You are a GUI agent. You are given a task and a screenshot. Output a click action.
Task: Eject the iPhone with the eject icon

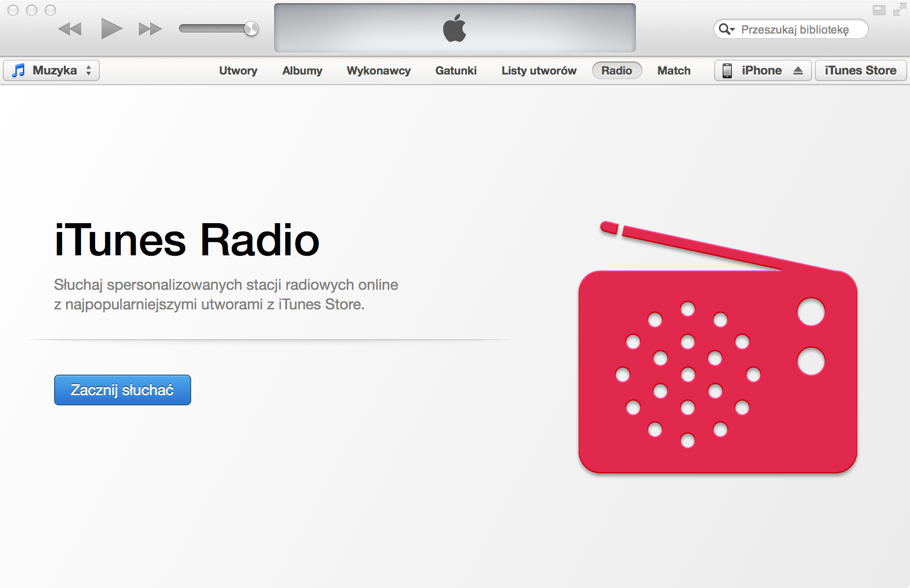click(798, 70)
